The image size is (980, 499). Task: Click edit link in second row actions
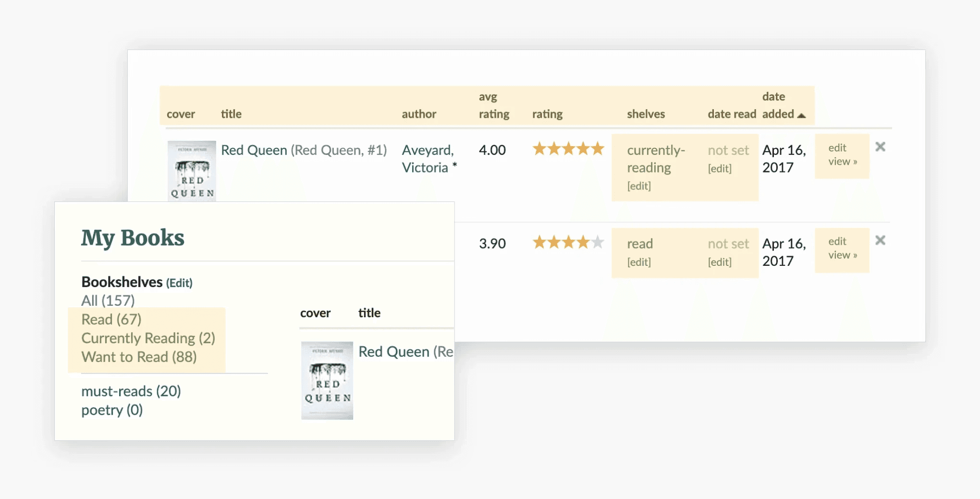tap(837, 241)
